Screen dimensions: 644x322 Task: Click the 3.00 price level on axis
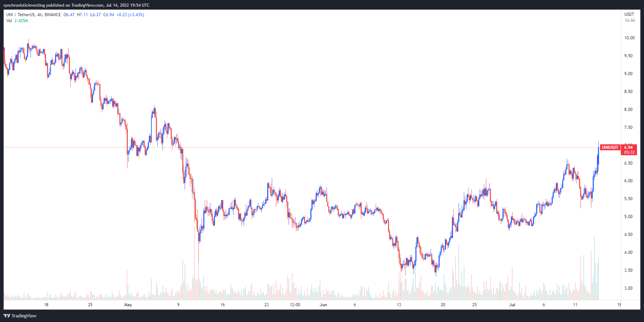(628, 288)
